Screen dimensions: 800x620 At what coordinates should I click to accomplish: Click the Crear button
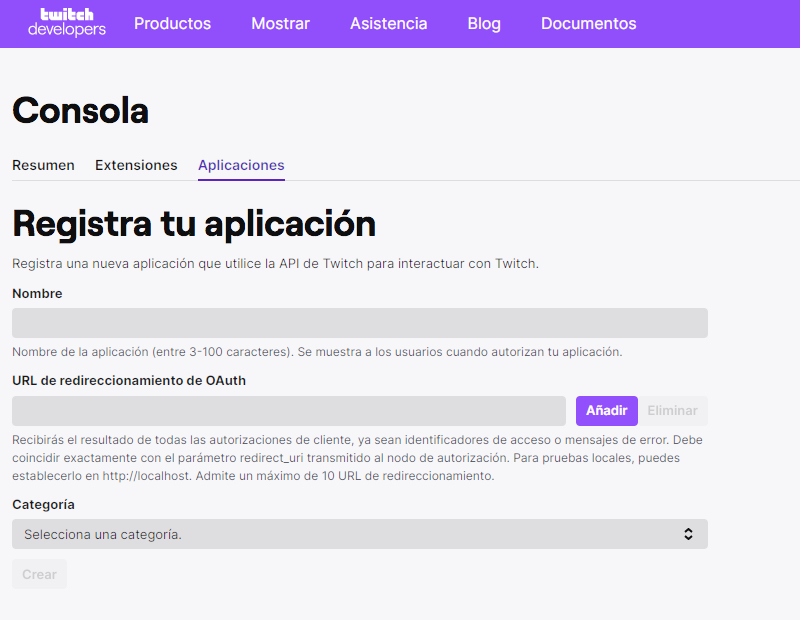(39, 574)
